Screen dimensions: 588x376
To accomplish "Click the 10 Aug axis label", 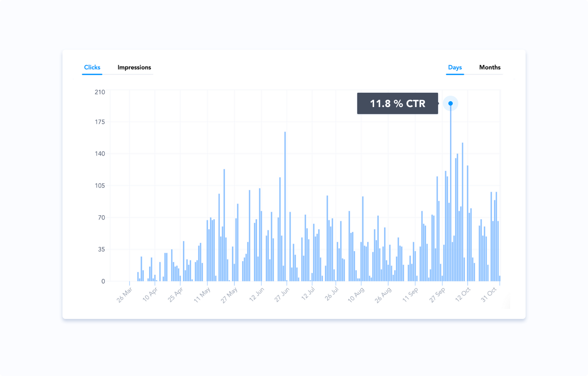I will click(356, 295).
